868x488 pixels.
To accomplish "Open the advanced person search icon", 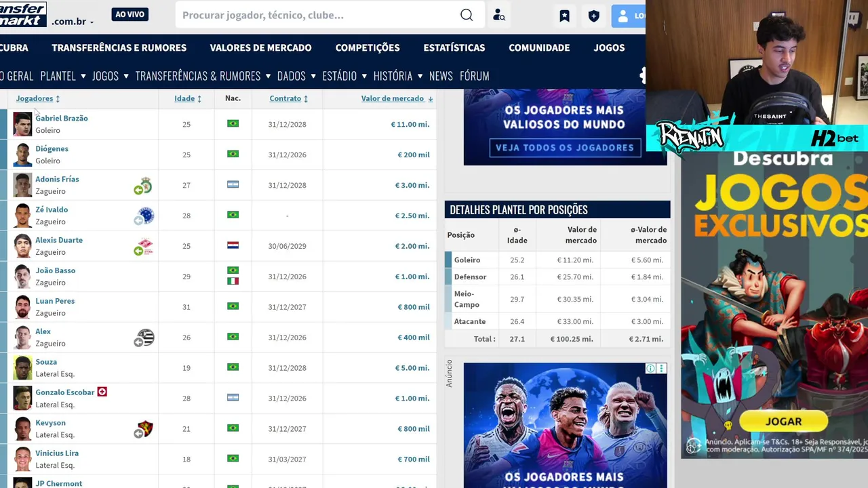I will (499, 15).
